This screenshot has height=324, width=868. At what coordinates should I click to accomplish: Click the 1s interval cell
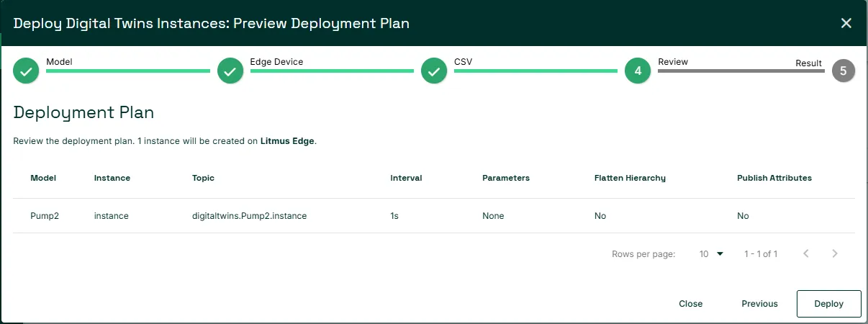[x=395, y=216]
